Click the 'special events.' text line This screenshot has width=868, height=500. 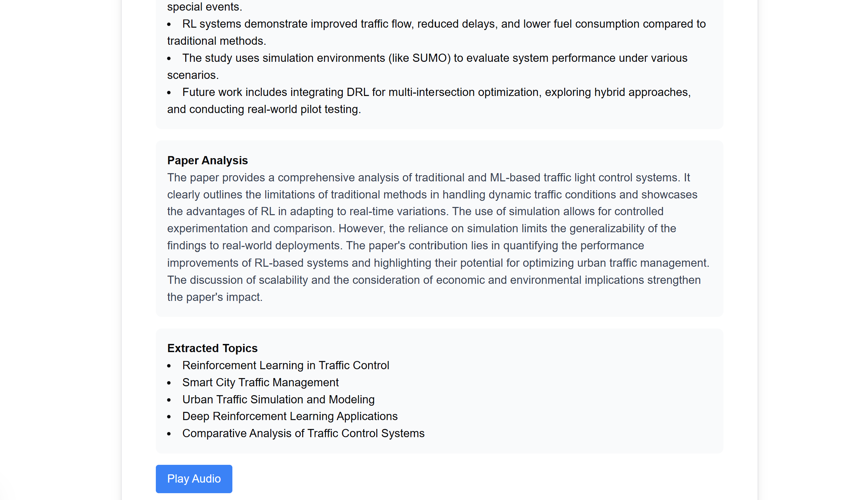tap(204, 6)
